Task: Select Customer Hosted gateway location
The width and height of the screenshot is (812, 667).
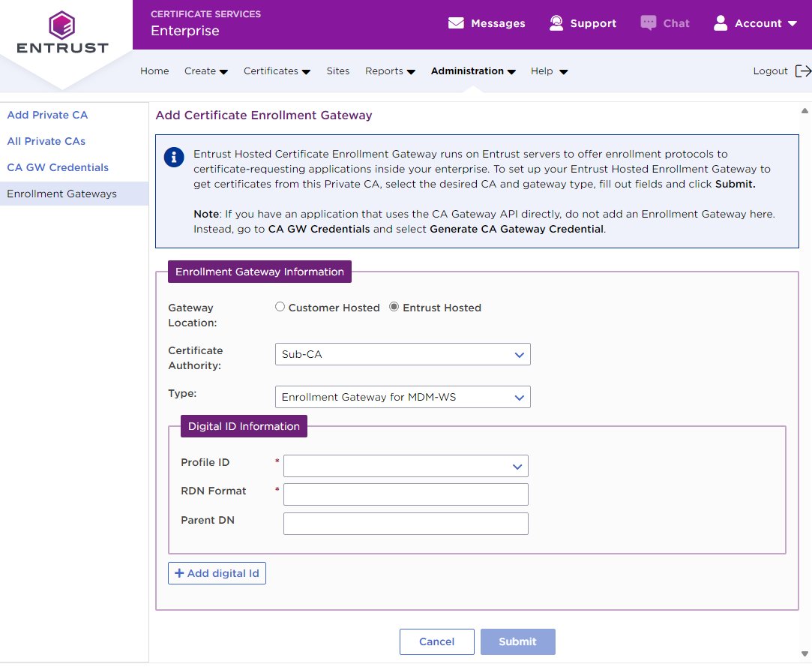Action: pyautogui.click(x=280, y=307)
